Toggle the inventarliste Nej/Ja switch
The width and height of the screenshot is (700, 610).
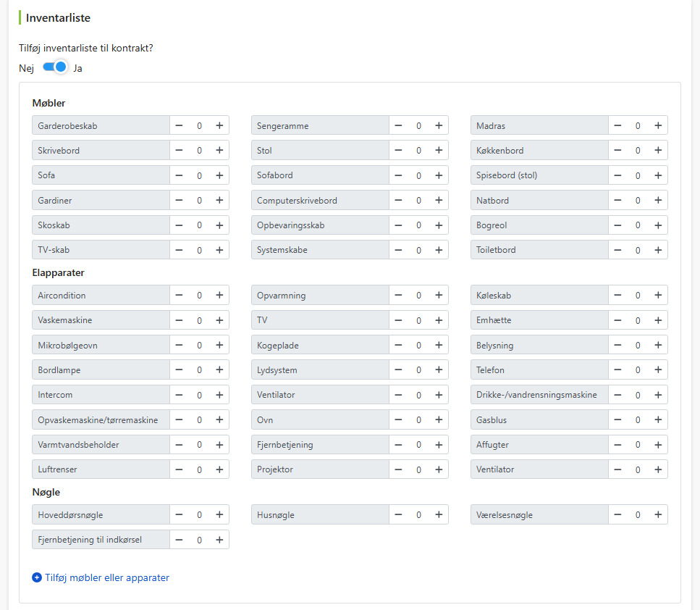tap(55, 67)
